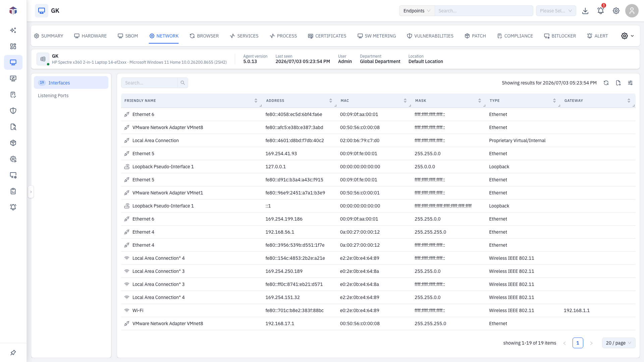
Task: Open the Alert tab
Action: pyautogui.click(x=597, y=36)
